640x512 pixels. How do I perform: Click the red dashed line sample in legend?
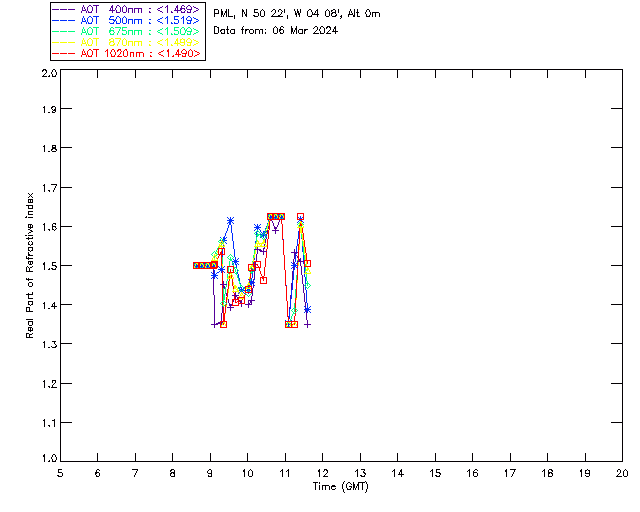coord(64,53)
